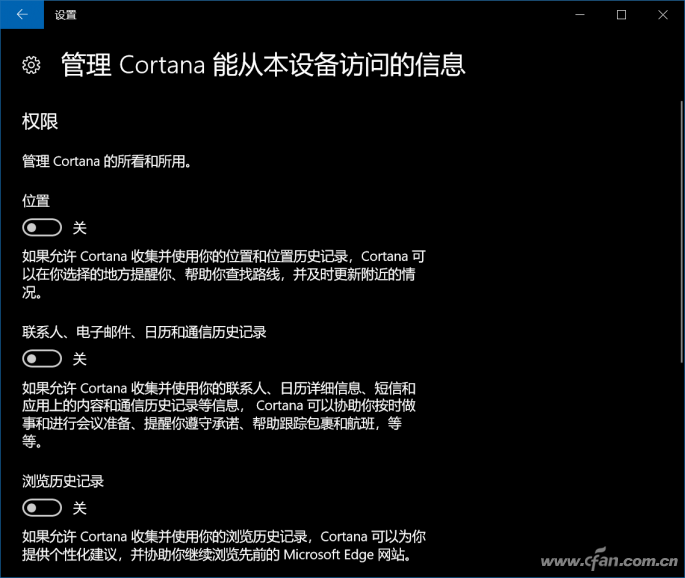Screen dimensions: 685x578
Task: Maximize the 设置 window
Action: click(621, 15)
